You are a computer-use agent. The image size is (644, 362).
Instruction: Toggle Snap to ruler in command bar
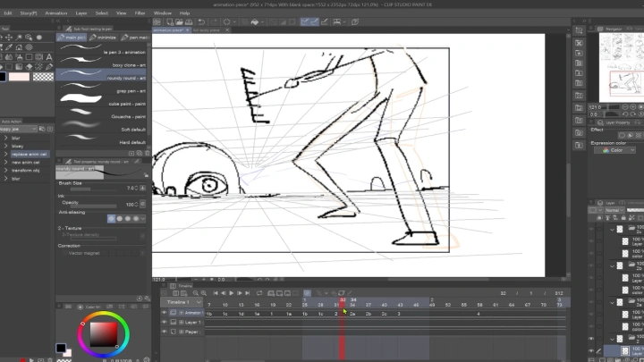tap(304, 21)
